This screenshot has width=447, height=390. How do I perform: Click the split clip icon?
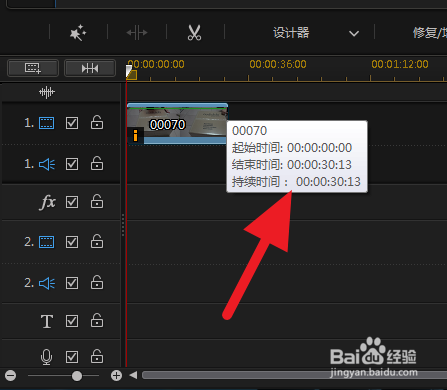[x=137, y=33]
